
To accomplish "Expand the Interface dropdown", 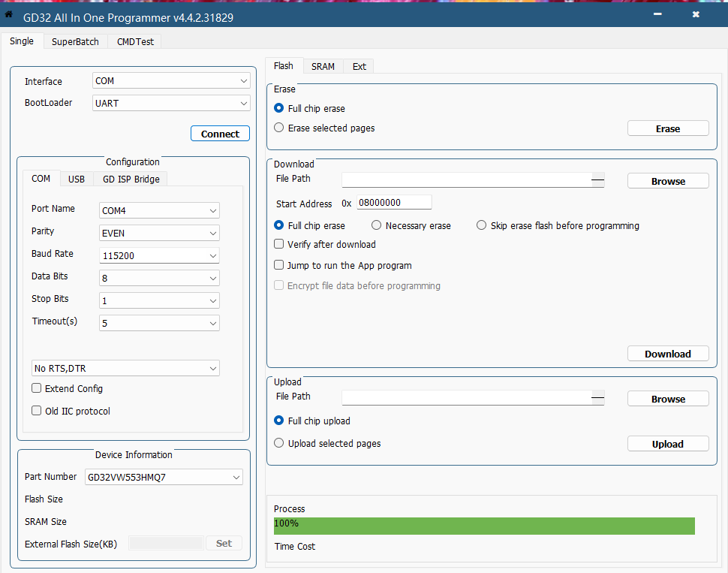I will coord(171,81).
